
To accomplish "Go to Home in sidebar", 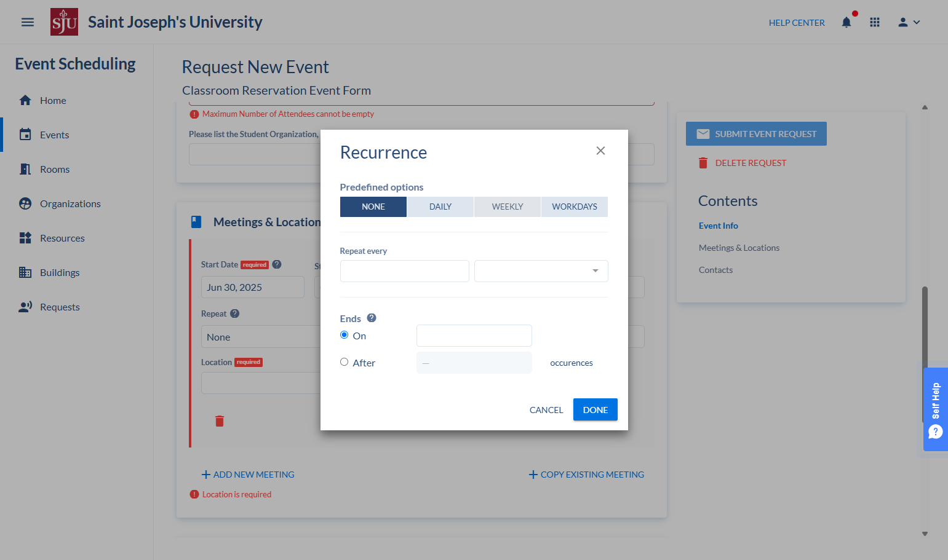I will (x=53, y=100).
